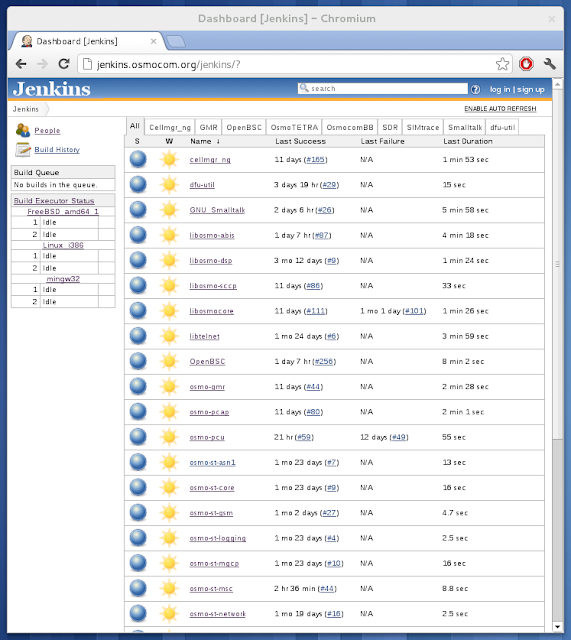Screen dimensions: 571x640
Task: Click the sun weather icon for GNU_Smalltalk
Action: 169,210
